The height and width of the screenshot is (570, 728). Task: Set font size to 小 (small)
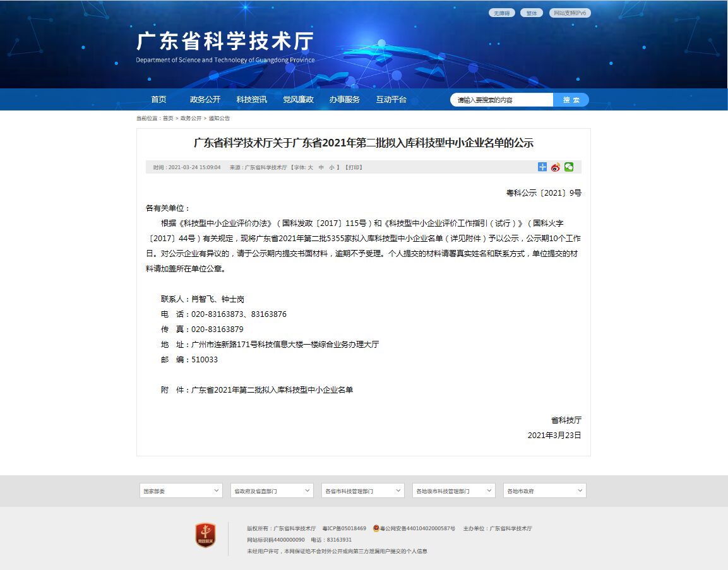pos(331,168)
